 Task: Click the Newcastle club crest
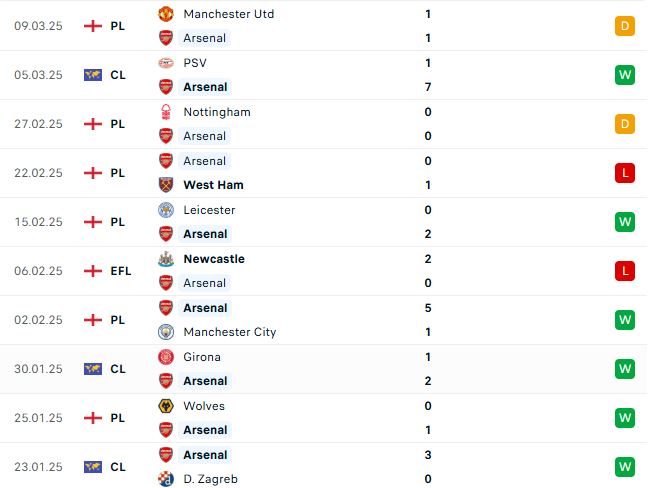[x=166, y=259]
